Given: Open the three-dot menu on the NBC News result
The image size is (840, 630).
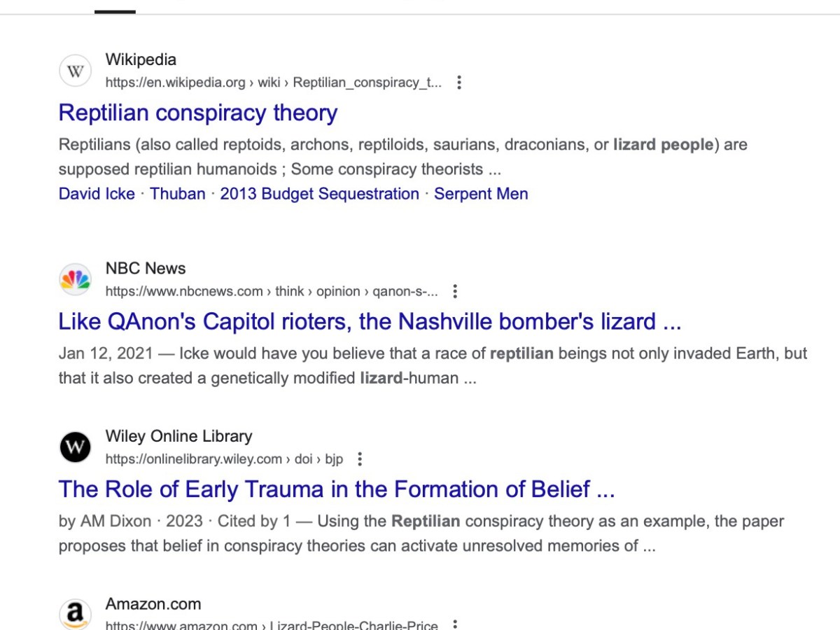Looking at the screenshot, I should coord(455,291).
